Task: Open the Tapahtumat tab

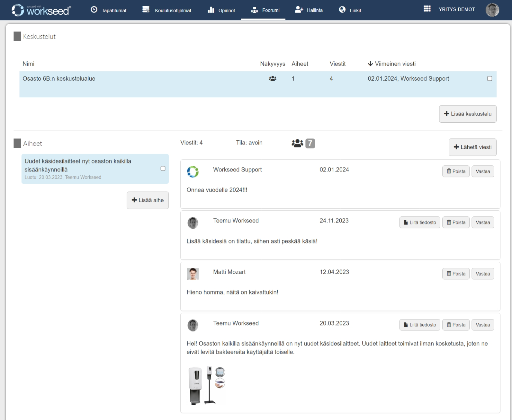Action: [x=109, y=10]
